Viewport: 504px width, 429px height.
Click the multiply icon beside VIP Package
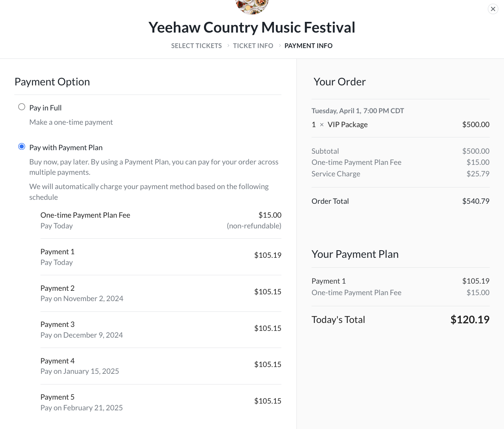pos(322,125)
